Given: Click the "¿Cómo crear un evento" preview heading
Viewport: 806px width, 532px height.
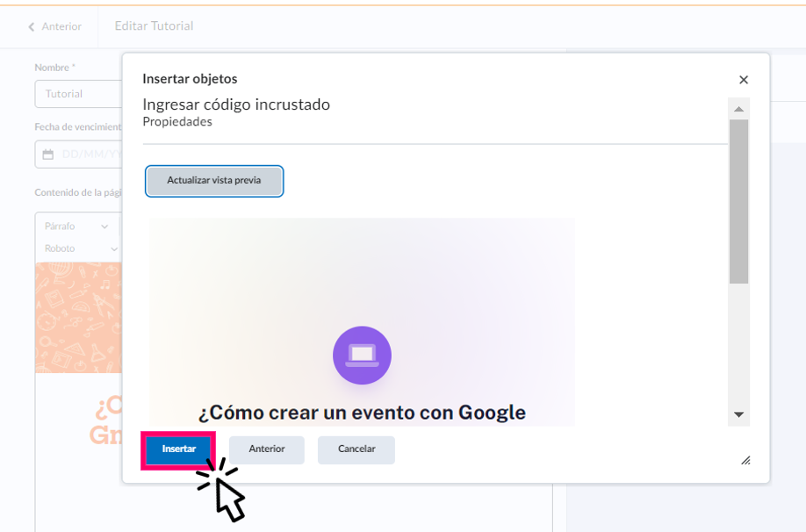Looking at the screenshot, I should tap(362, 413).
